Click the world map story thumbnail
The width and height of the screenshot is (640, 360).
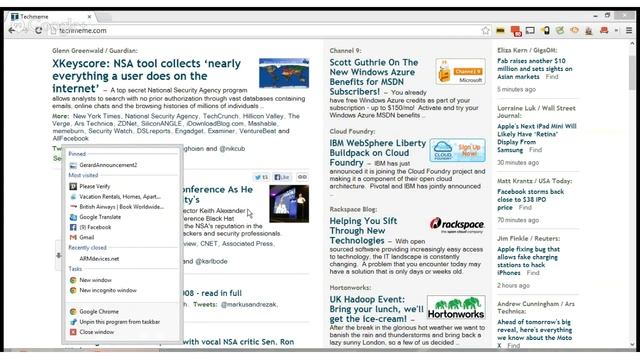(284, 73)
